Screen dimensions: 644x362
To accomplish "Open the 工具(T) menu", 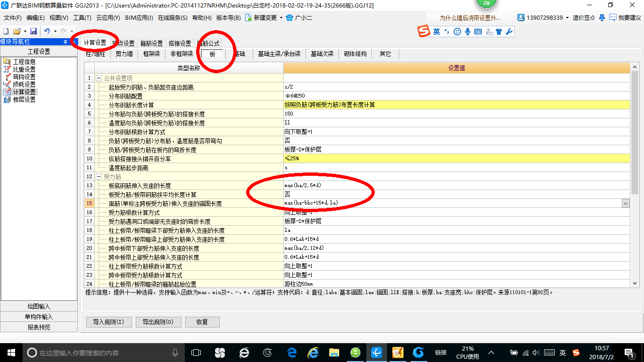I will coord(82,18).
